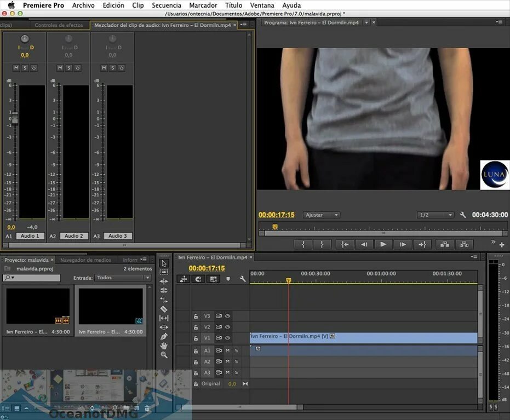The image size is (510, 420).
Task: Open the Marcador menu
Action: 203,5
